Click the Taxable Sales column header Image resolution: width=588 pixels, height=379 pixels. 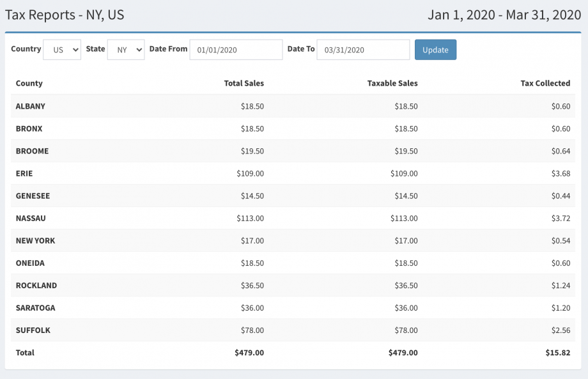point(392,84)
